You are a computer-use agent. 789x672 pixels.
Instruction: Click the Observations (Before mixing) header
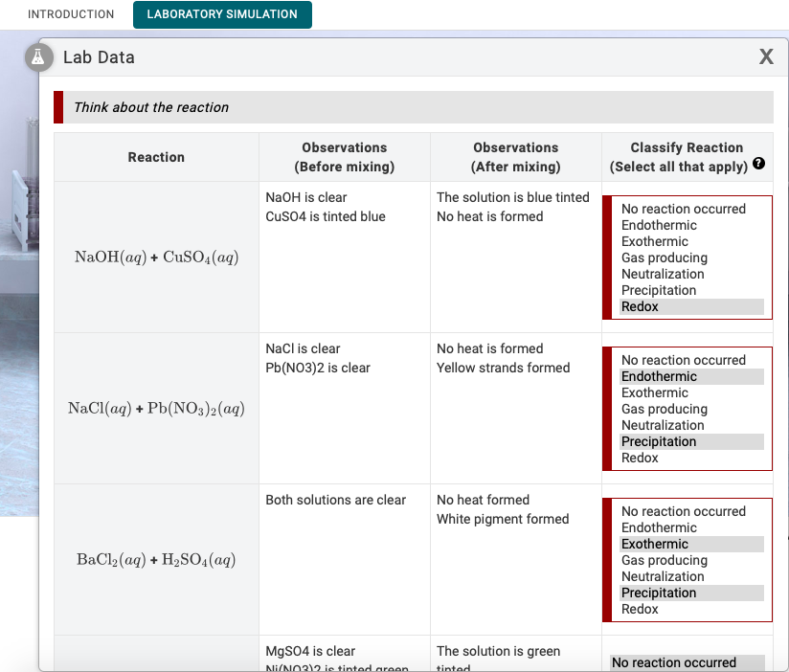point(345,157)
